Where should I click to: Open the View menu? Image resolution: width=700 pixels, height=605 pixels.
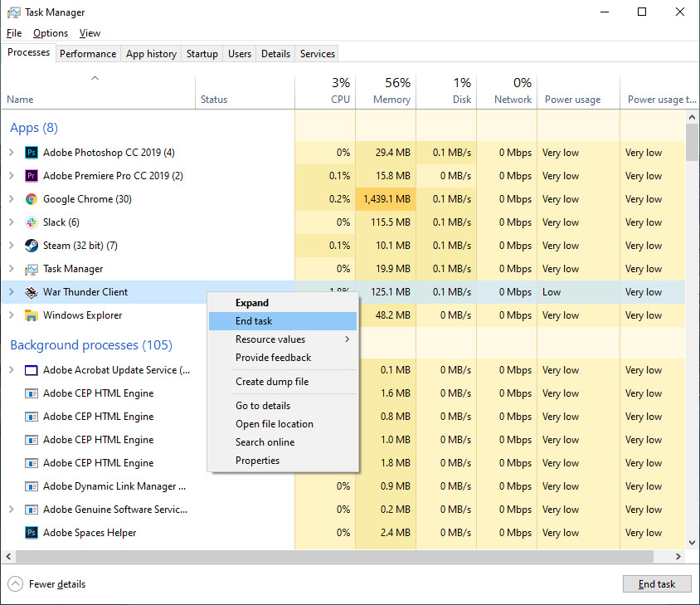coord(90,33)
